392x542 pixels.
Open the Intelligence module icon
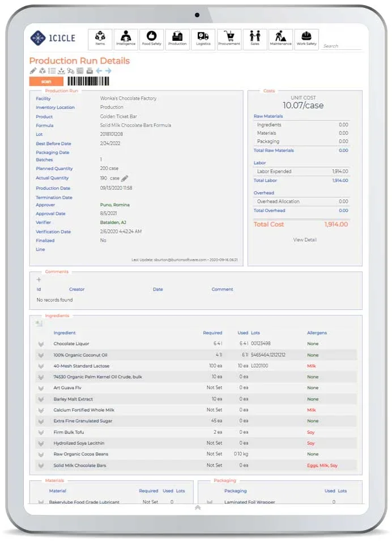[x=126, y=39]
